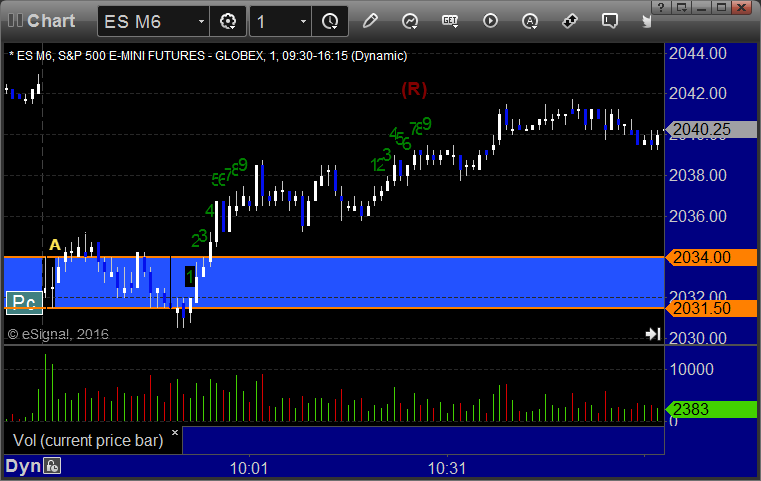Open the chat comment bubble icon
The image size is (761, 481).
pyautogui.click(x=610, y=21)
